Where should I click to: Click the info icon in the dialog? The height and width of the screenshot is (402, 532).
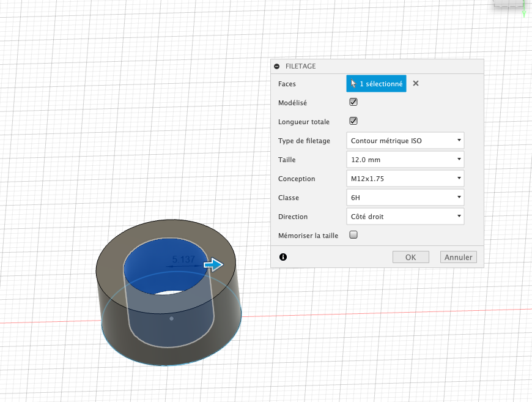tap(283, 257)
